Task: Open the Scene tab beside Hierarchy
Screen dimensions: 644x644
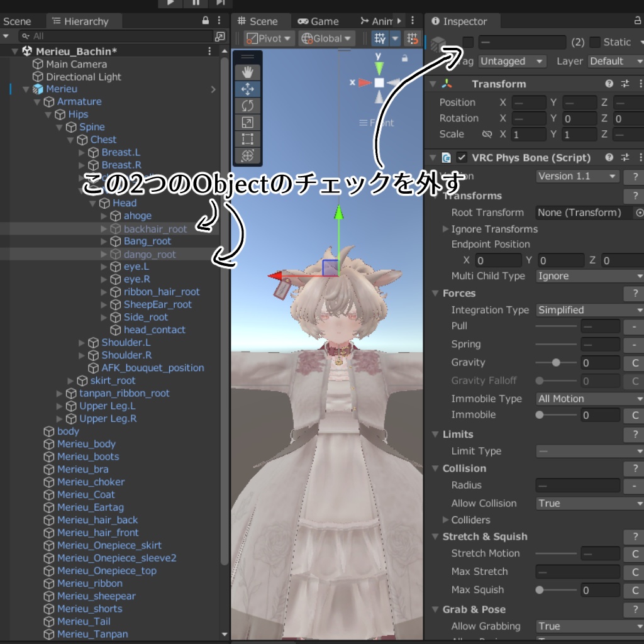Action: [17, 21]
